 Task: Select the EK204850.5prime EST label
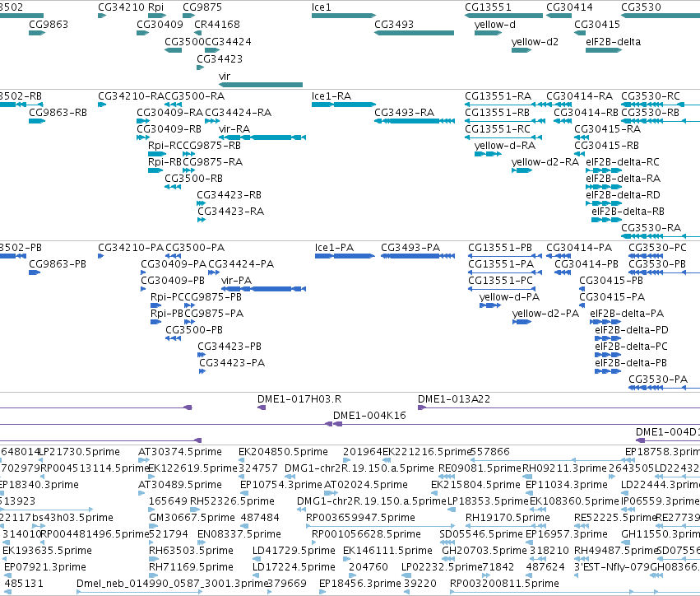pyautogui.click(x=283, y=452)
